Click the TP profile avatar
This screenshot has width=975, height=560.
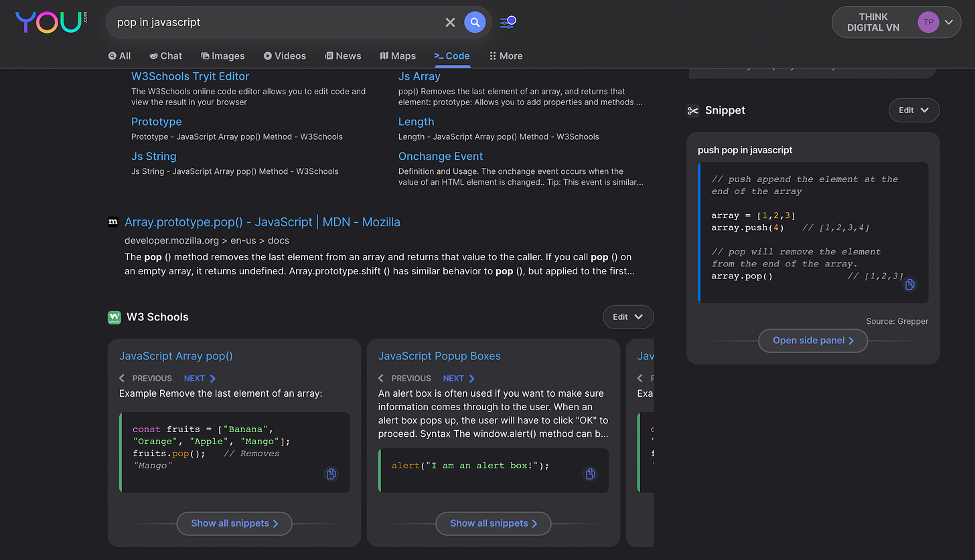point(928,22)
